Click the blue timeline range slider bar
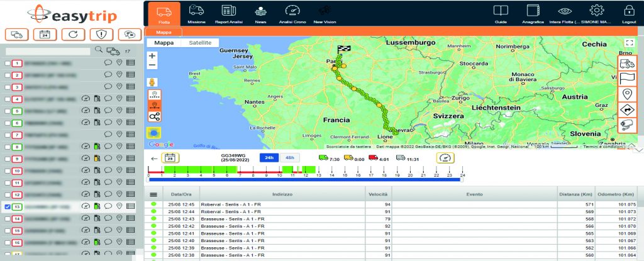 305,179
